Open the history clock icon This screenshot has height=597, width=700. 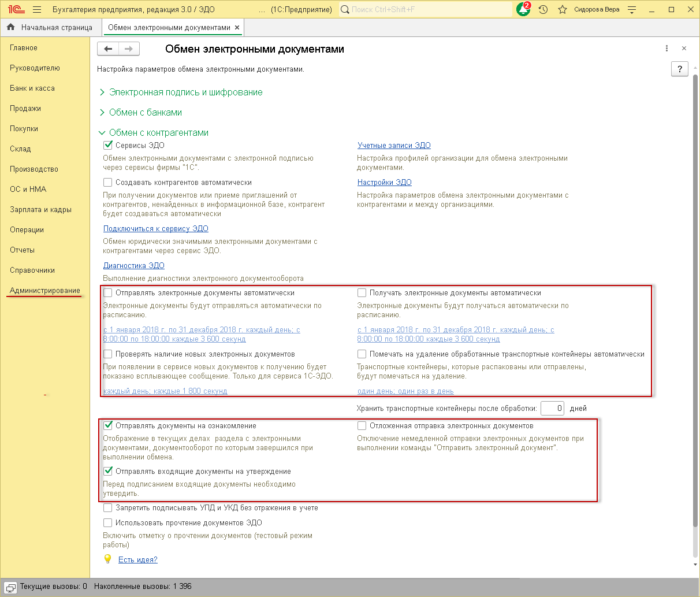[x=543, y=9]
